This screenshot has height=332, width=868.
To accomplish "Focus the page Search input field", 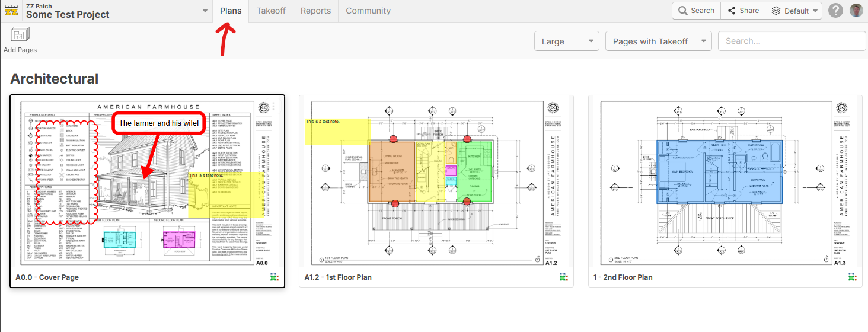I will tap(792, 41).
